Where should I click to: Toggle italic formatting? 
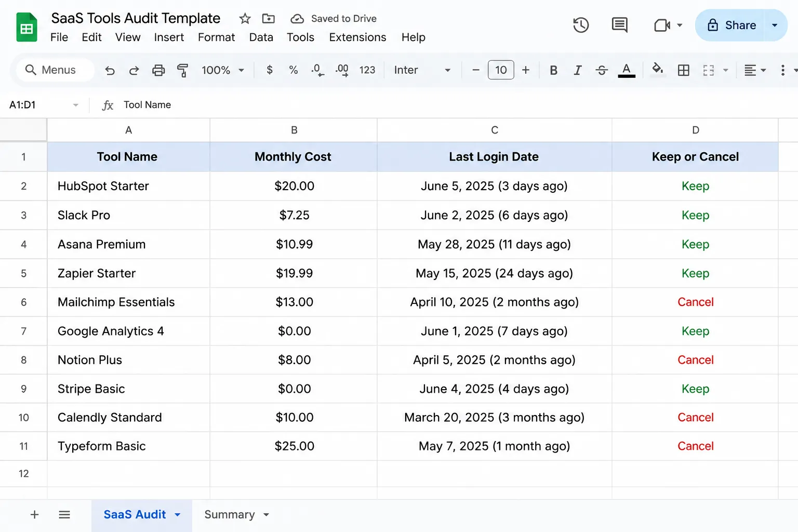(577, 70)
